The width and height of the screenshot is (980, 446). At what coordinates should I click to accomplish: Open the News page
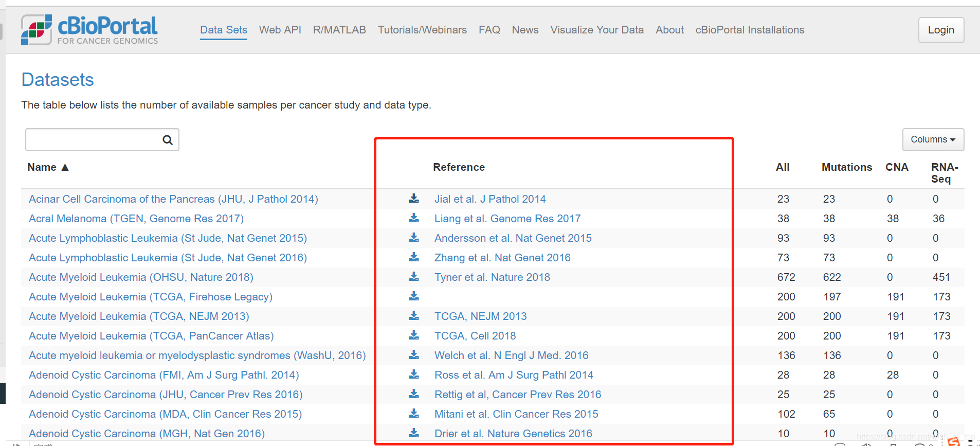[x=525, y=30]
